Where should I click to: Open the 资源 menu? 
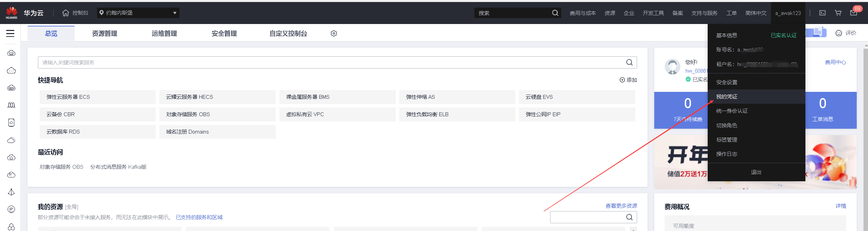click(x=610, y=13)
